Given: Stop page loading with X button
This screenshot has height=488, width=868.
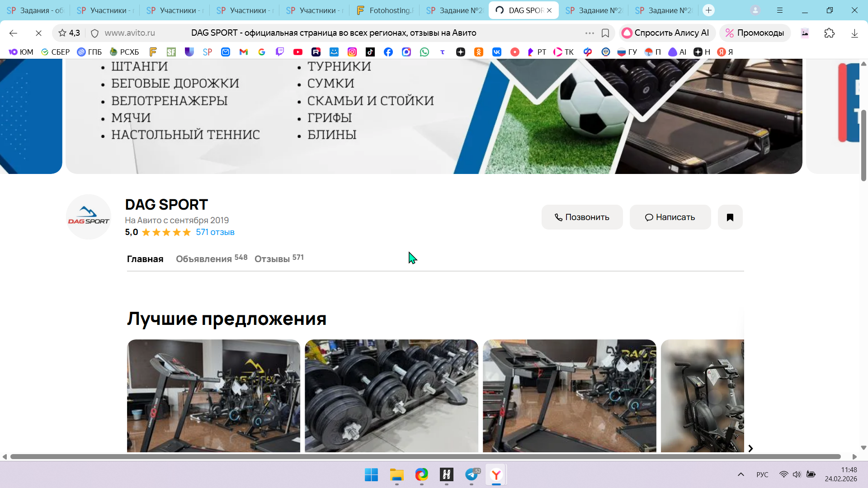Looking at the screenshot, I should pos(38,33).
